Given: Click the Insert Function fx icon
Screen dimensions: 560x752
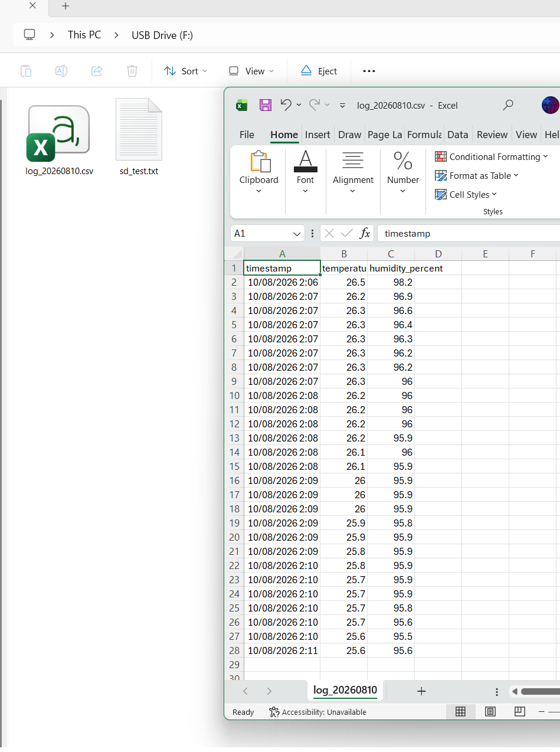Looking at the screenshot, I should point(365,233).
